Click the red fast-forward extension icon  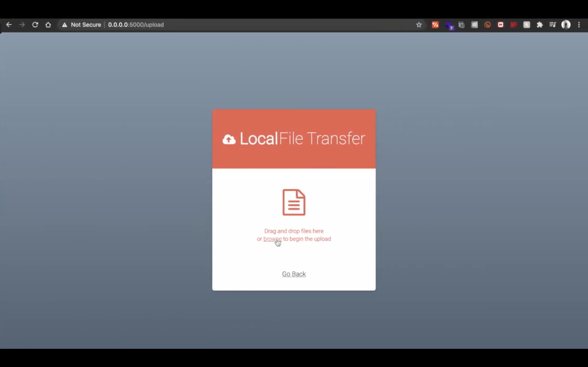(x=500, y=25)
